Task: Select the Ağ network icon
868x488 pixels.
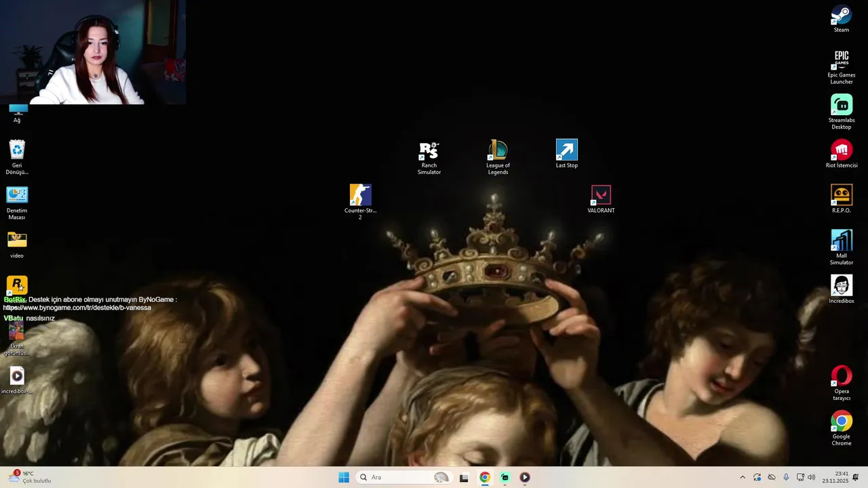Action: click(17, 113)
